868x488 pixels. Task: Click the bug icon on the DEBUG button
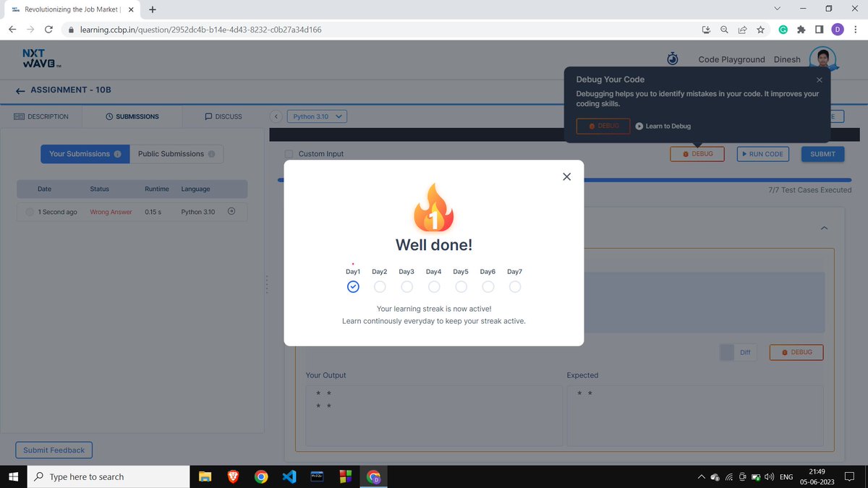[x=686, y=153]
